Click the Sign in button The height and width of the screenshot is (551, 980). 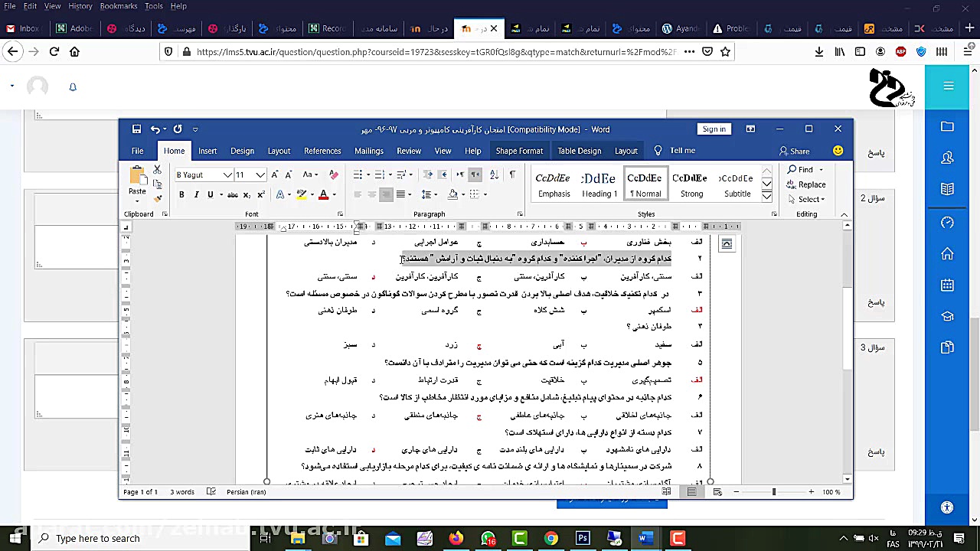(714, 129)
